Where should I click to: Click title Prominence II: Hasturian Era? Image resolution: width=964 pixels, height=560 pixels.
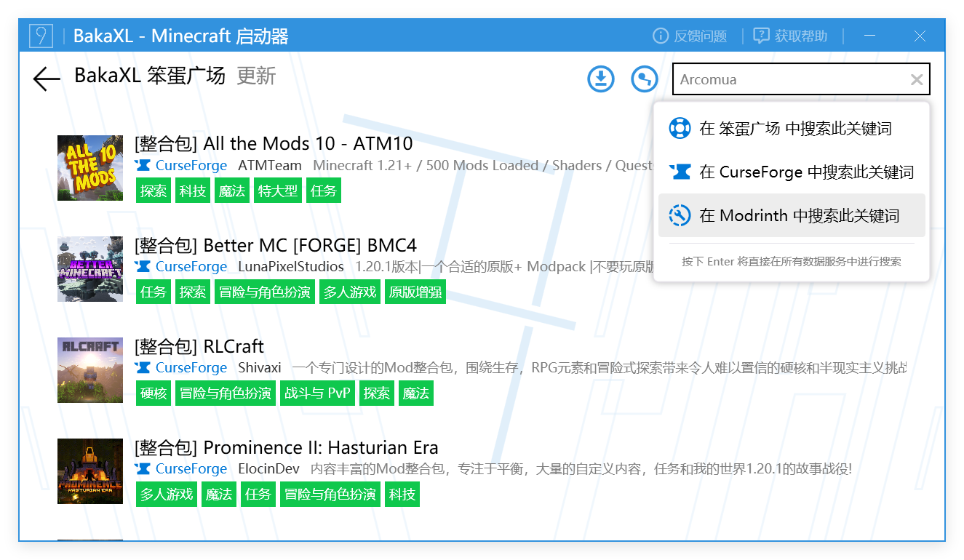pos(321,447)
